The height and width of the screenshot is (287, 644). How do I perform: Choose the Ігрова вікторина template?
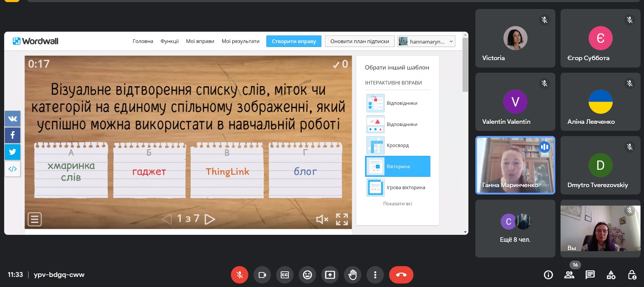[x=398, y=187]
